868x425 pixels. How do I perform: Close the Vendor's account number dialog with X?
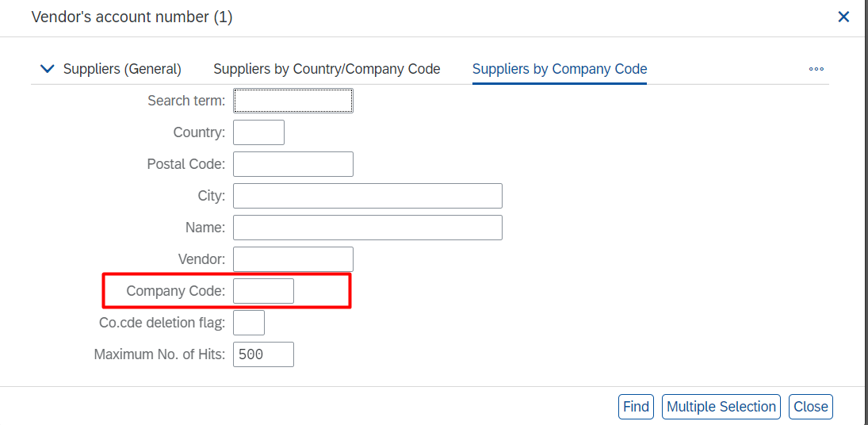coord(843,17)
